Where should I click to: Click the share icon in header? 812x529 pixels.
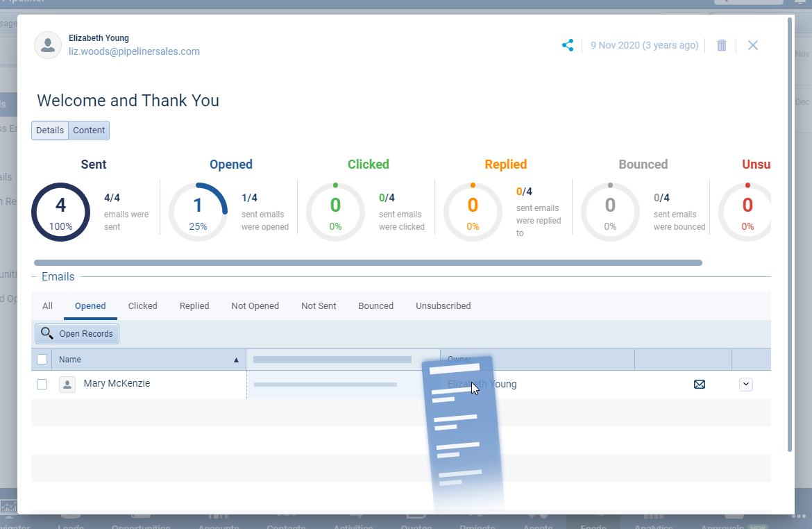click(x=568, y=45)
